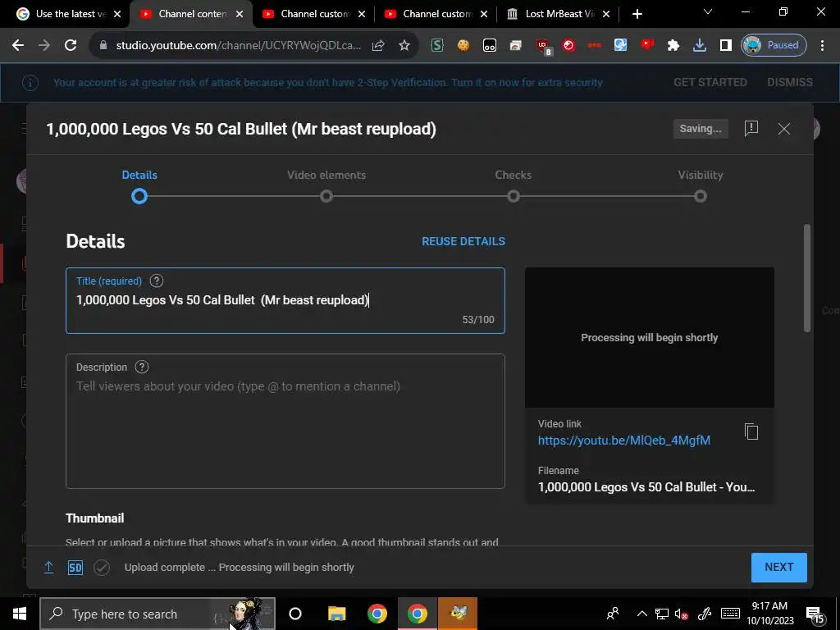Open description help question mark icon
The image size is (840, 630).
(x=141, y=367)
